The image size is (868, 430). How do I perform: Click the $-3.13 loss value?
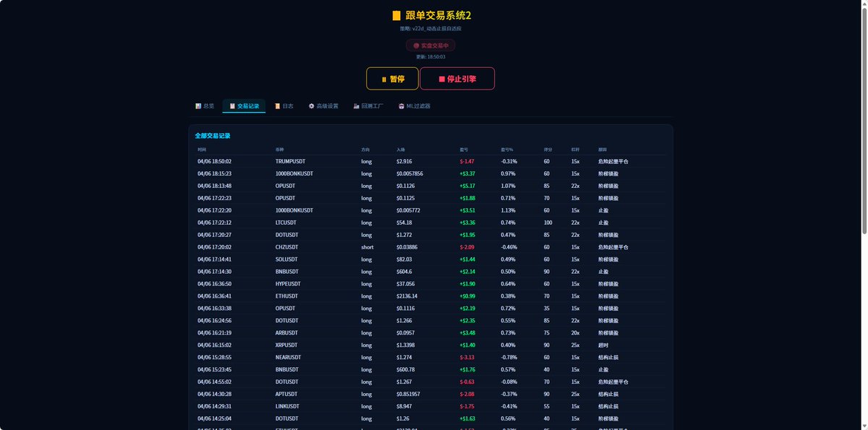(x=467, y=358)
